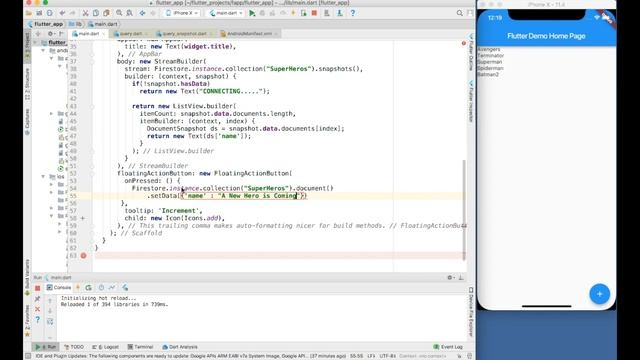Collapse the android folder in project tree

43,50
